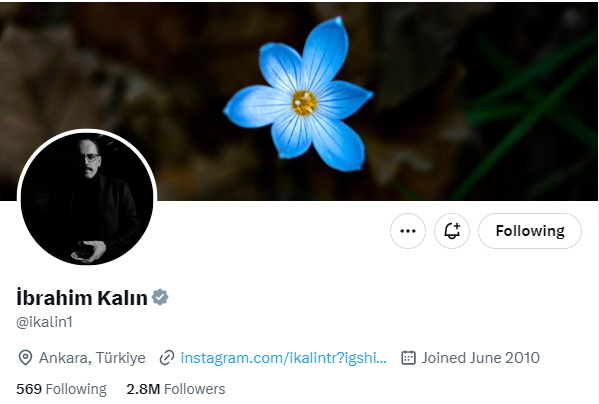The image size is (599, 404).
Task: Click the location pin icon
Action: (x=25, y=358)
